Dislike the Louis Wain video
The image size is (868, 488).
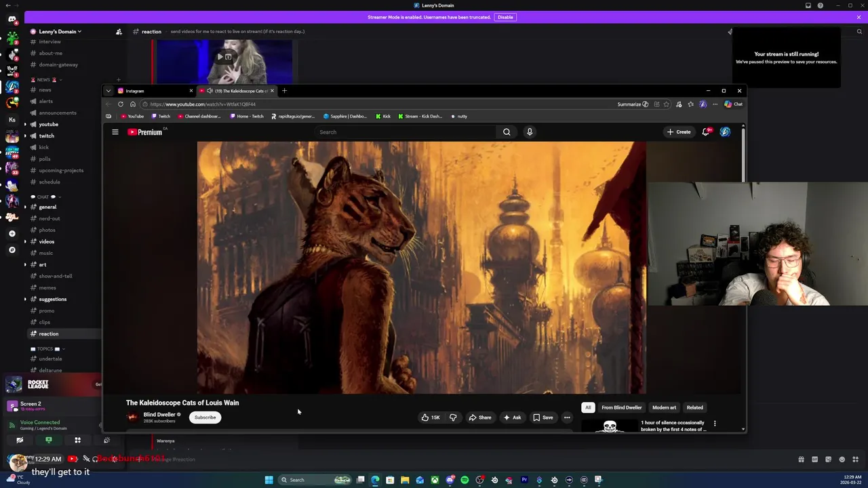453,418
